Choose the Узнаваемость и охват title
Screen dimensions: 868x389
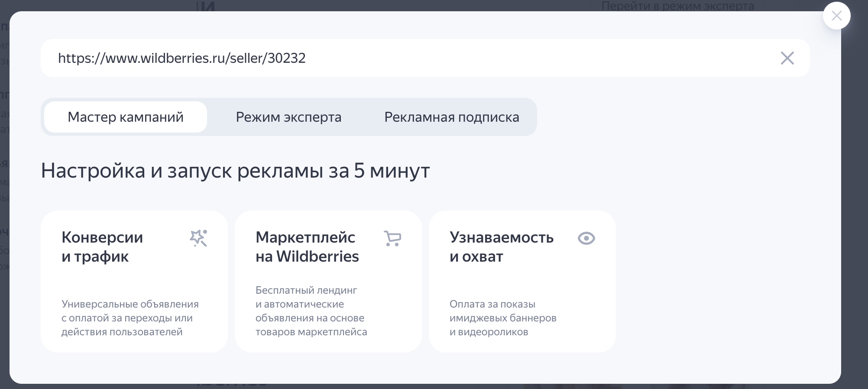[x=502, y=247]
